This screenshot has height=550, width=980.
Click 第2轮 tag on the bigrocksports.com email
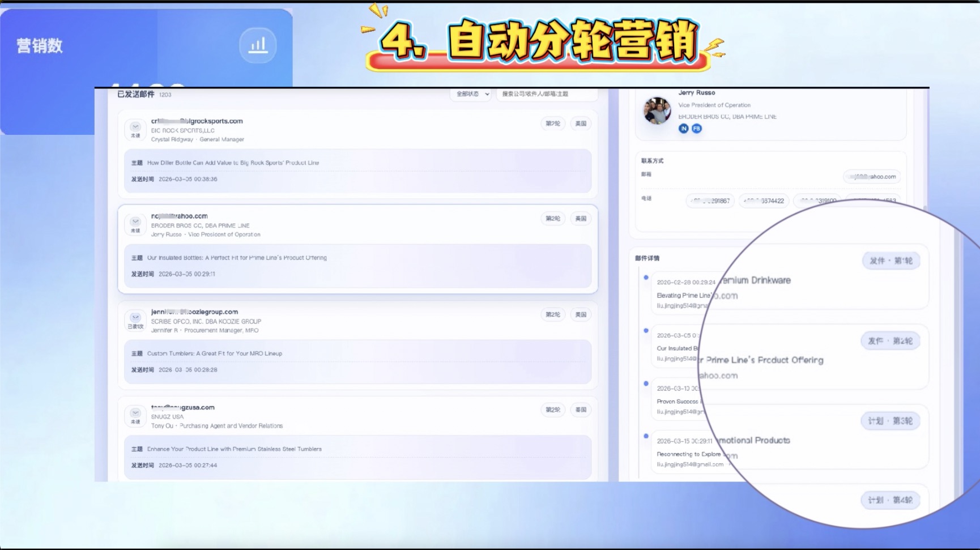click(x=552, y=123)
